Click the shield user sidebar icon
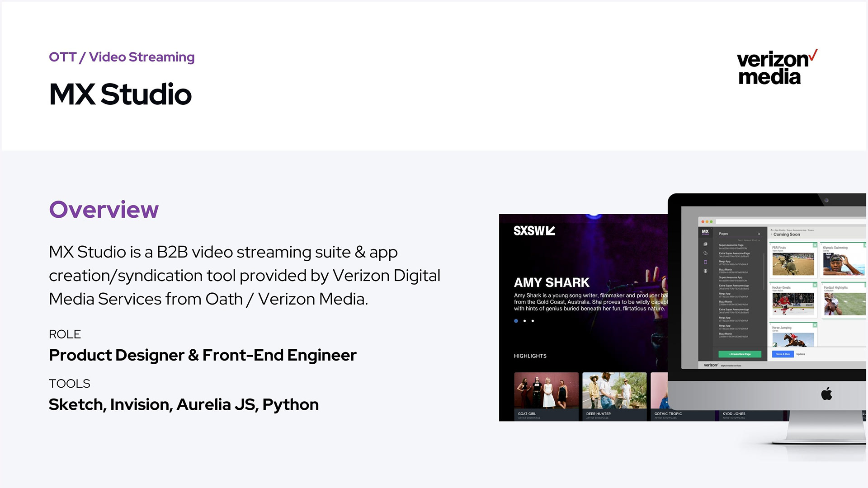The width and height of the screenshot is (868, 488). [x=705, y=271]
